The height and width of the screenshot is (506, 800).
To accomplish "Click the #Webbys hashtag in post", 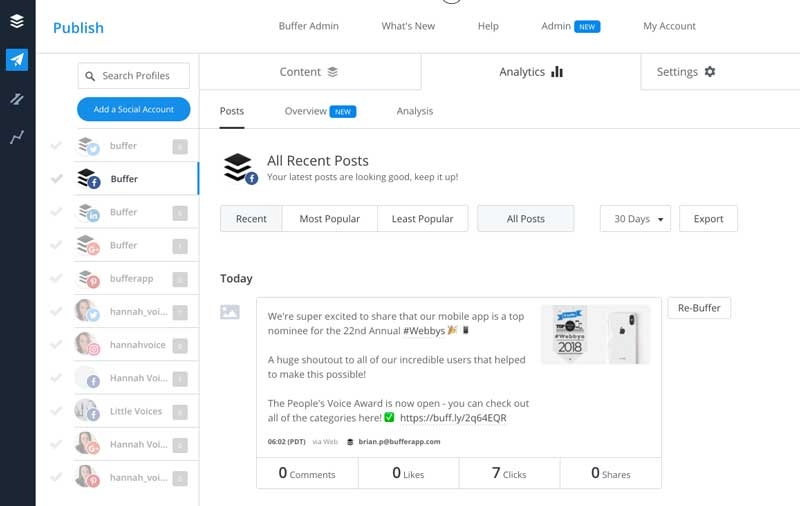I will click(x=424, y=331).
